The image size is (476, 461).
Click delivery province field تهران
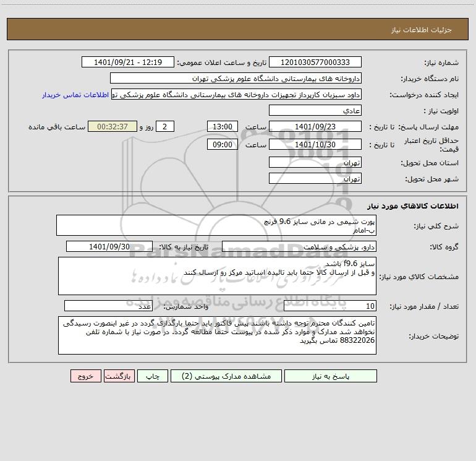pyautogui.click(x=315, y=162)
